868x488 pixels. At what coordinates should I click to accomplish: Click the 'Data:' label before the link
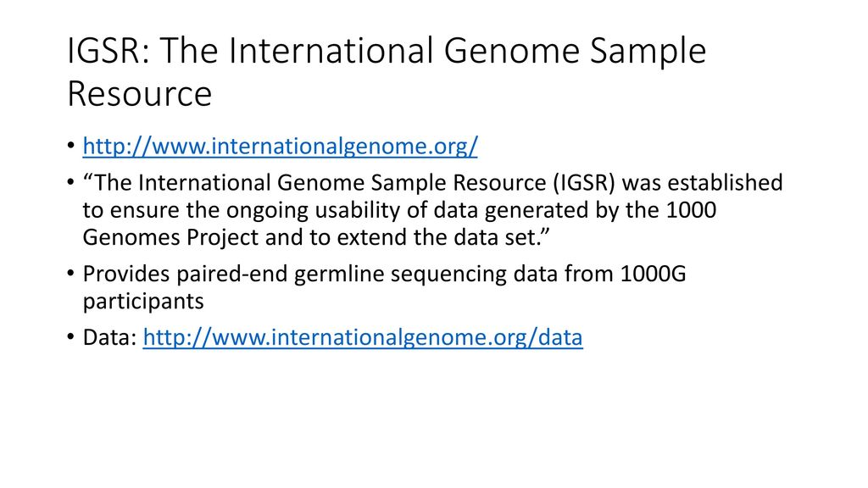(109, 337)
